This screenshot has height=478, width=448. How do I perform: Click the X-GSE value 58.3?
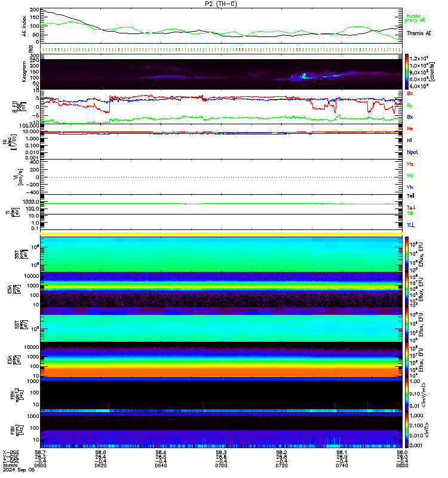click(x=221, y=453)
